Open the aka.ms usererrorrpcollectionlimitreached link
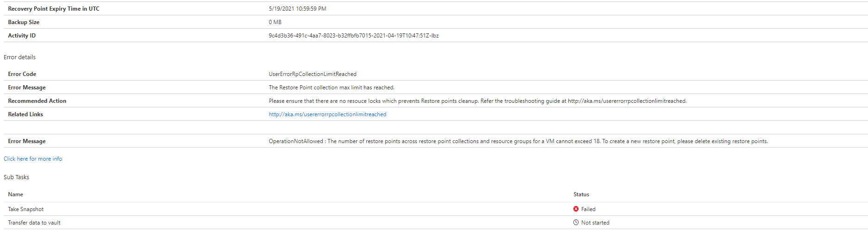868x244 pixels. pyautogui.click(x=327, y=114)
